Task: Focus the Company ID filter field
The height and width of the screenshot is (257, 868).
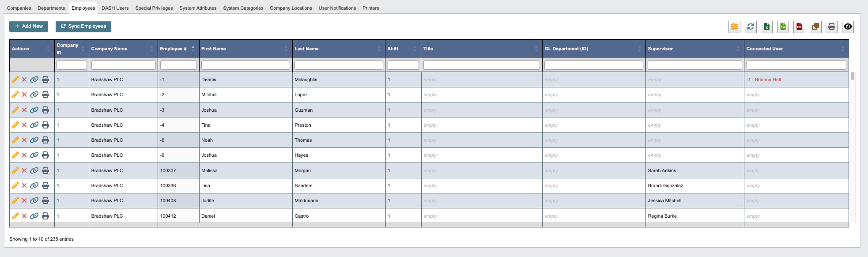Action: 72,65
